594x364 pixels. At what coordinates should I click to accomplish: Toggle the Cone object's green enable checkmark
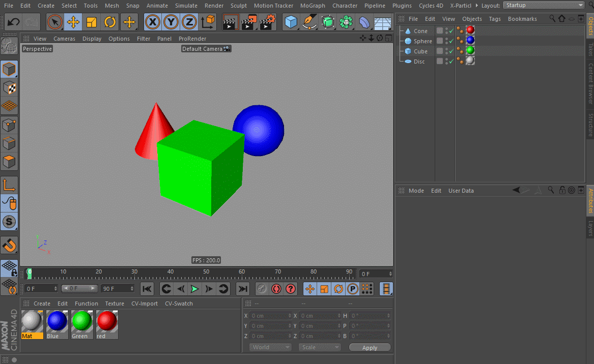pos(451,31)
